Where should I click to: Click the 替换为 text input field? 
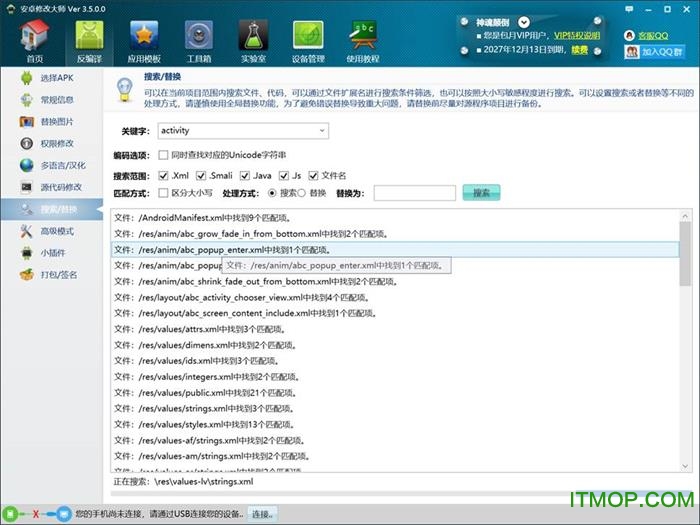point(414,192)
